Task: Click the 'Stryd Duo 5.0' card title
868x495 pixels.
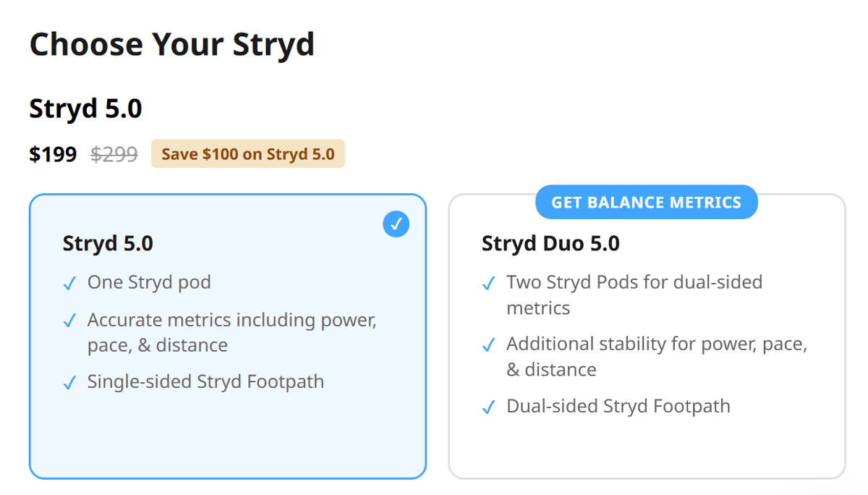Action: tap(550, 244)
